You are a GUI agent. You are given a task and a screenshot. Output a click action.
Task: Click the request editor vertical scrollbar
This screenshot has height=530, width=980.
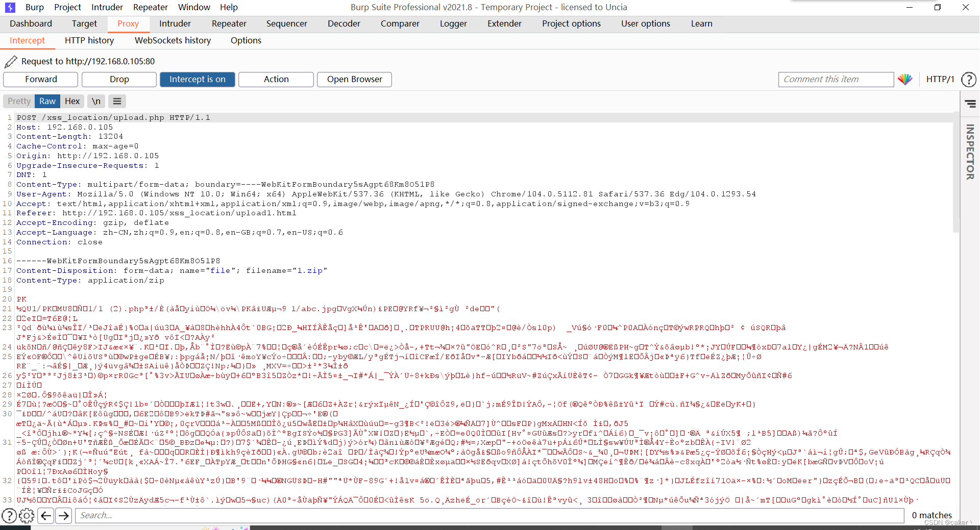(x=956, y=173)
